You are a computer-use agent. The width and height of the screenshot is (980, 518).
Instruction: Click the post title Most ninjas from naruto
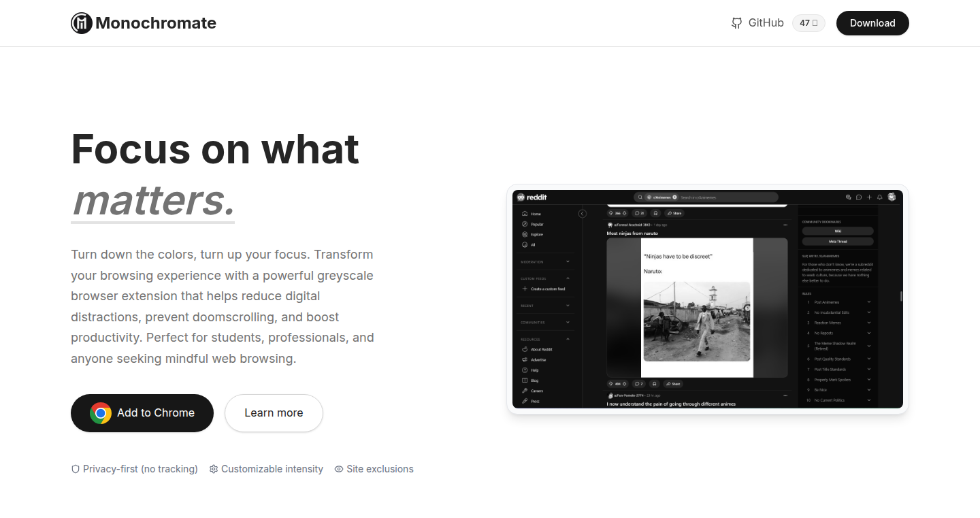coord(632,233)
